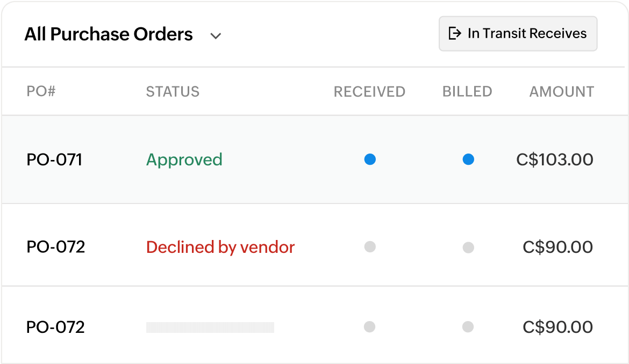This screenshot has width=629, height=364.
Task: Click the Declined by vendor status label
Action: (219, 247)
